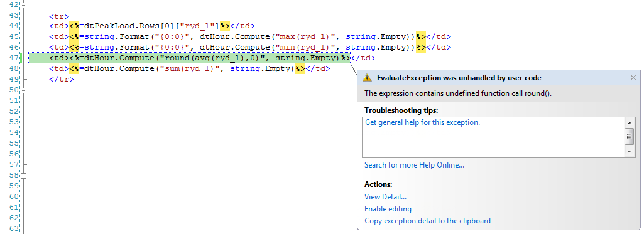Screen dimensions: 644x234
Task: Open 'Get general help for this exception' link
Action: click(x=422, y=122)
